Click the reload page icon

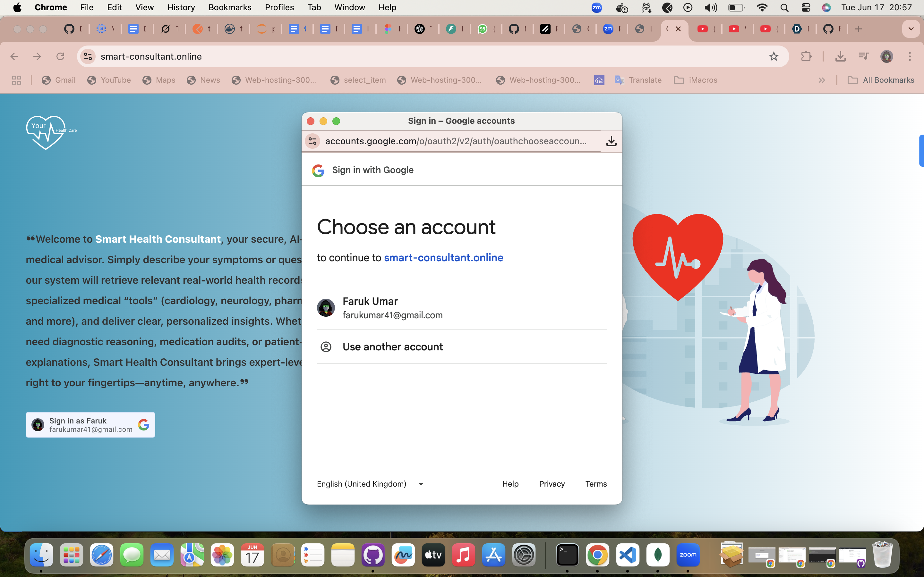[x=60, y=56]
